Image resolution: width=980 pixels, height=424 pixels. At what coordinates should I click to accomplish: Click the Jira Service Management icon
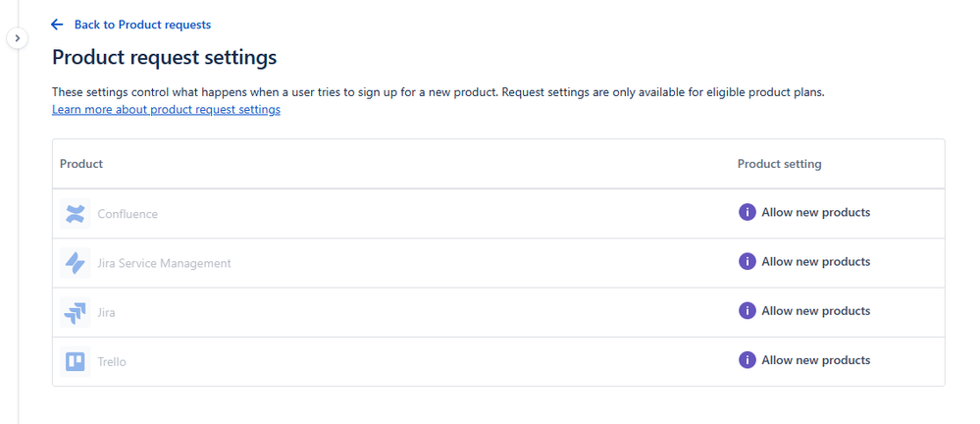[75, 263]
